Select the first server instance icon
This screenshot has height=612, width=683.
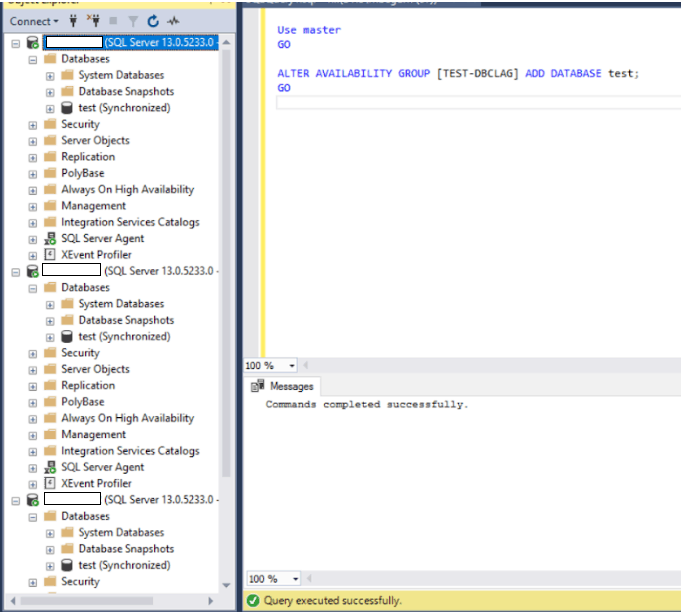pos(33,43)
